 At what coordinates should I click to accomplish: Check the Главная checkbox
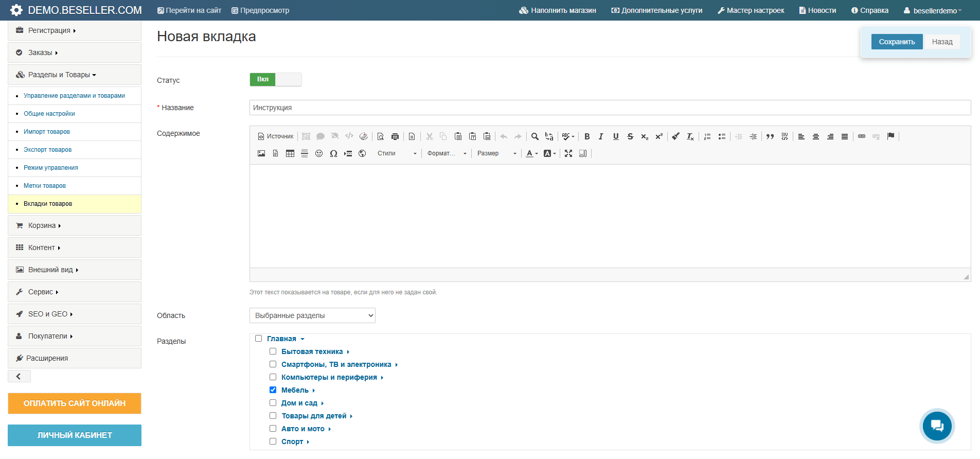tap(259, 339)
